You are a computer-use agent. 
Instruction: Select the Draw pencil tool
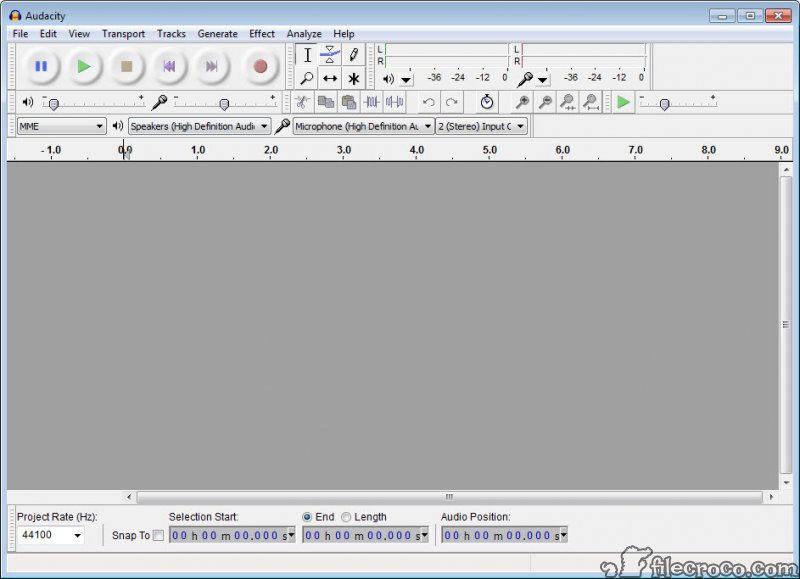point(354,55)
